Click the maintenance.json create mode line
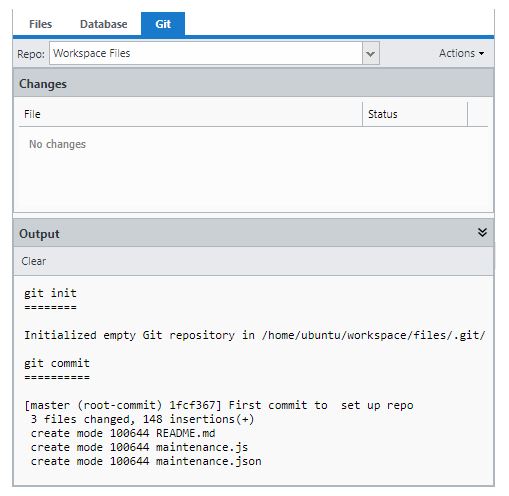 [146, 461]
